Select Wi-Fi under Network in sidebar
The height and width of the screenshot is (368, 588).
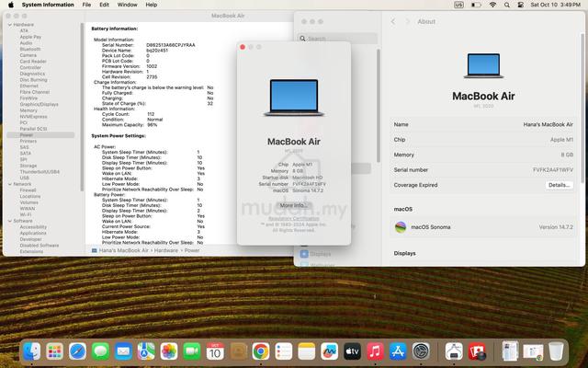point(25,214)
